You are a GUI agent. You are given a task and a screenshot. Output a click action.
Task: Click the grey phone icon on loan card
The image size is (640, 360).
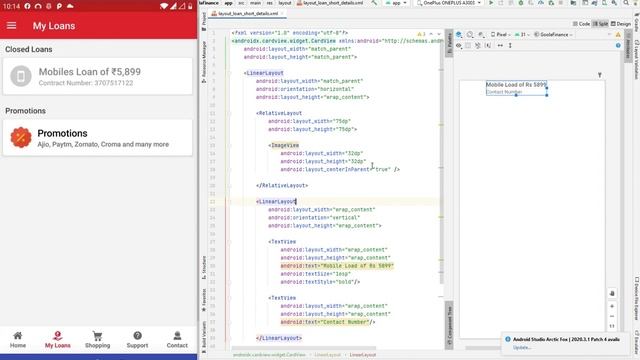click(x=21, y=76)
